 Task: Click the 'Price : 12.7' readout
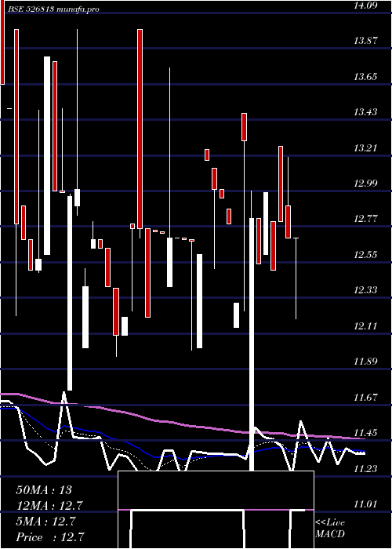[49, 537]
